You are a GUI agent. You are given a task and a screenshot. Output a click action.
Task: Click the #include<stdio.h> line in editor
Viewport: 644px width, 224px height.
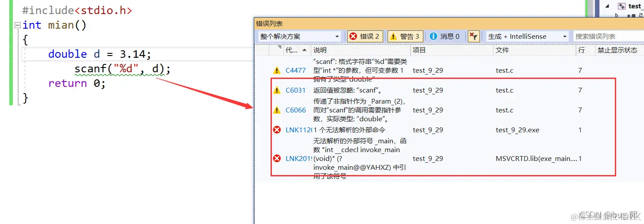click(x=77, y=10)
